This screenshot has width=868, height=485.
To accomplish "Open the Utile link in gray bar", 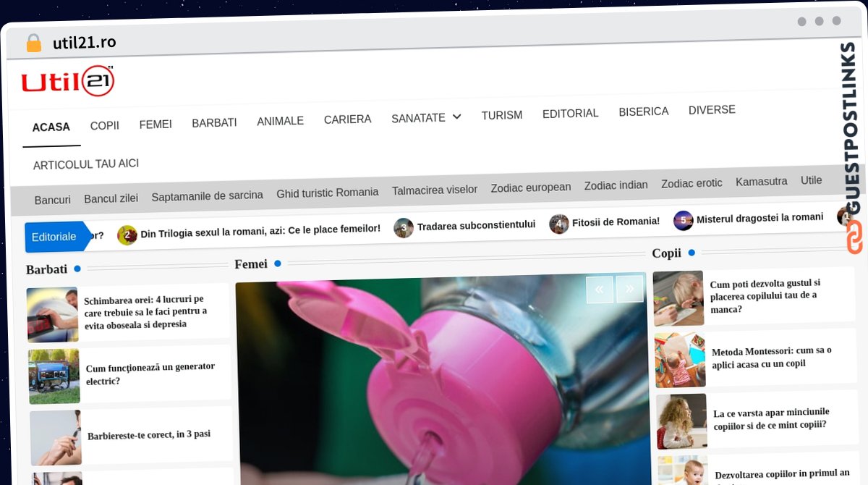I will [812, 180].
